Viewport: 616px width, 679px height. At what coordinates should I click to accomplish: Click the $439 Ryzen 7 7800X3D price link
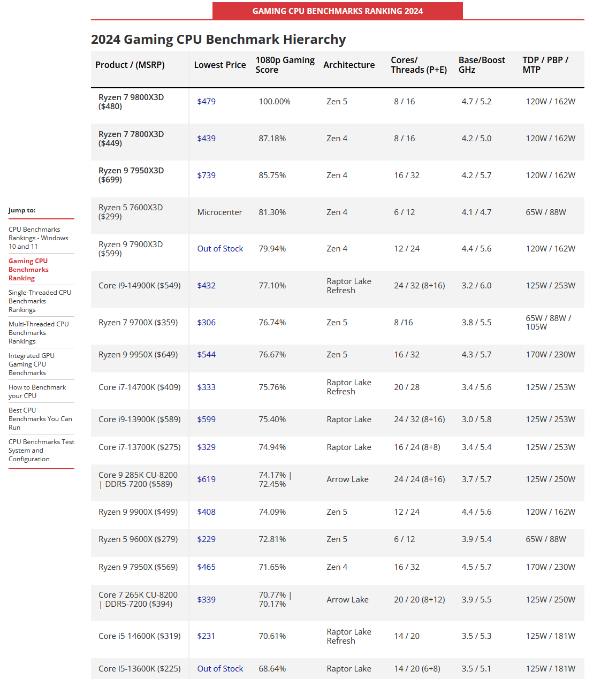tap(206, 139)
